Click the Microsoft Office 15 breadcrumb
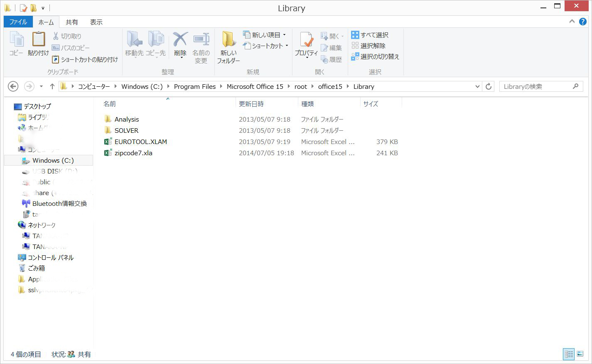The image size is (592, 364). coord(255,86)
